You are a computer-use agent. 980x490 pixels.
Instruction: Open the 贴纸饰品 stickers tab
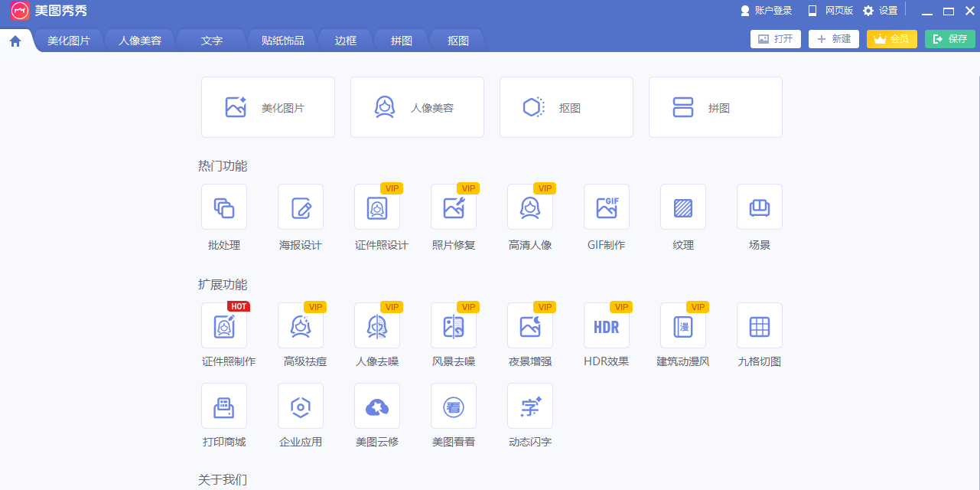pyautogui.click(x=283, y=41)
